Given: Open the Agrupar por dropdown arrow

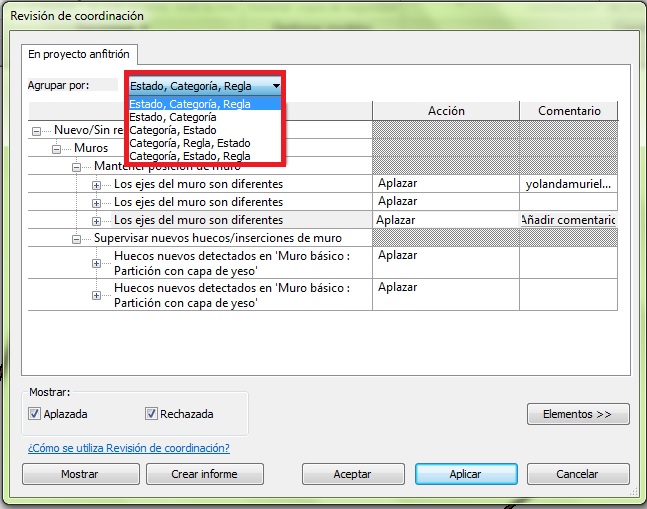Looking at the screenshot, I should tap(275, 86).
